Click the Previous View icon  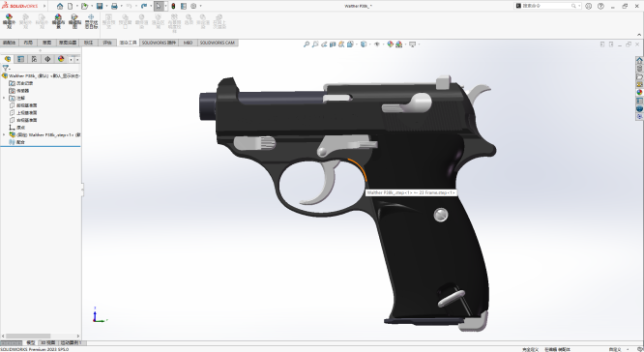point(324,44)
